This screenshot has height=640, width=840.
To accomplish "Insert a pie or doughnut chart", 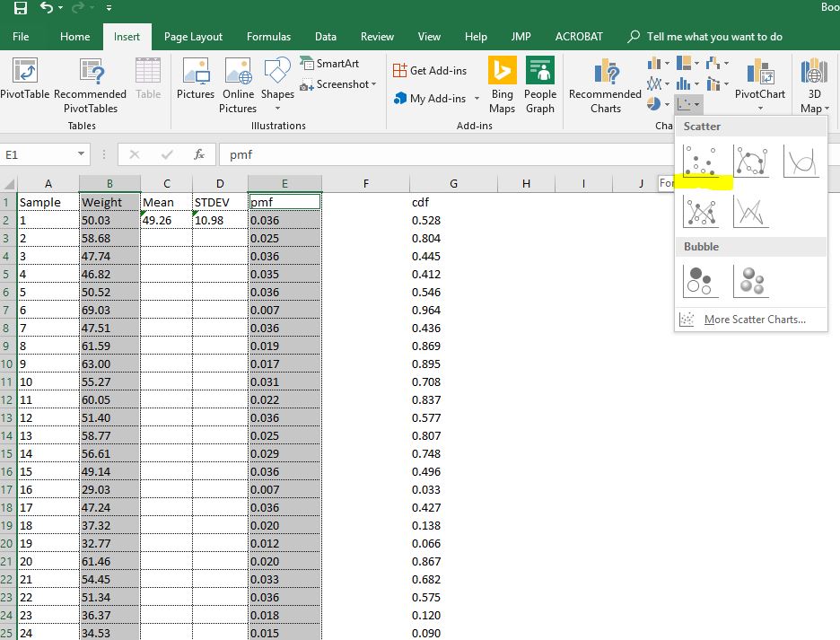I will click(x=659, y=104).
